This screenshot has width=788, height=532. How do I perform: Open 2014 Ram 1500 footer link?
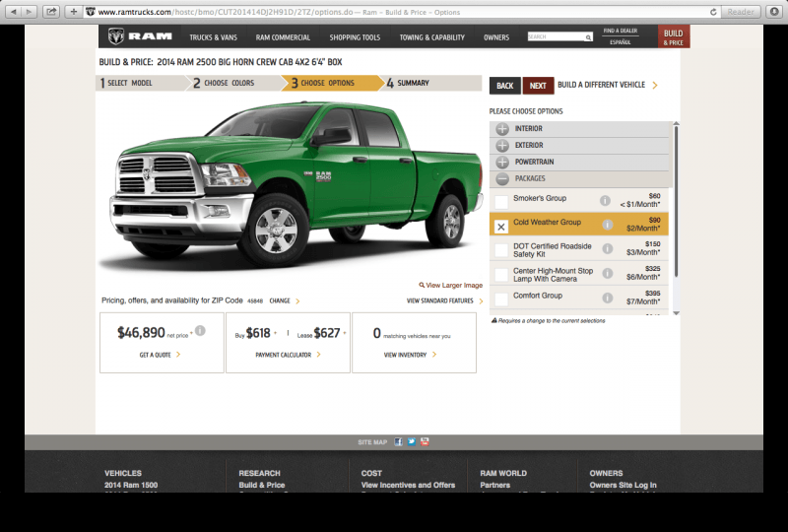pyautogui.click(x=131, y=486)
